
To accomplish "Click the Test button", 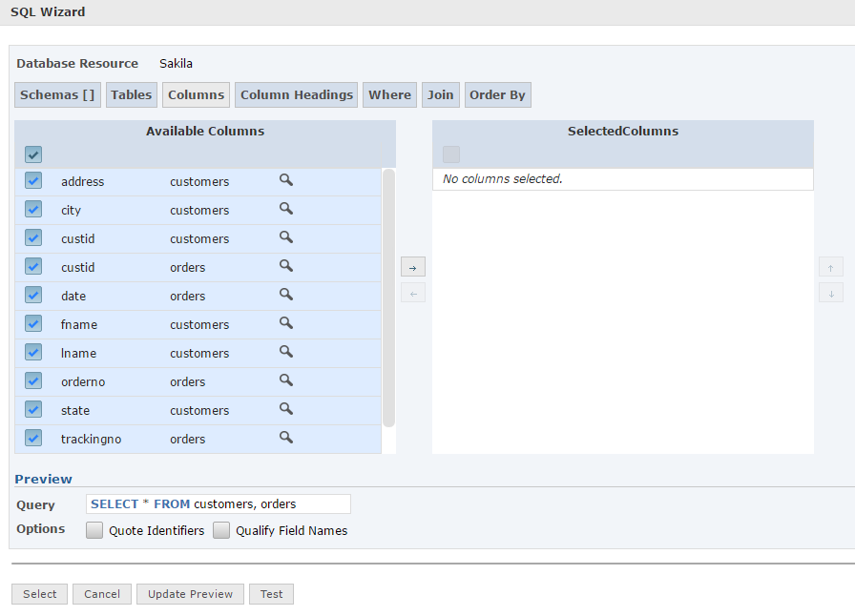I will [271, 594].
